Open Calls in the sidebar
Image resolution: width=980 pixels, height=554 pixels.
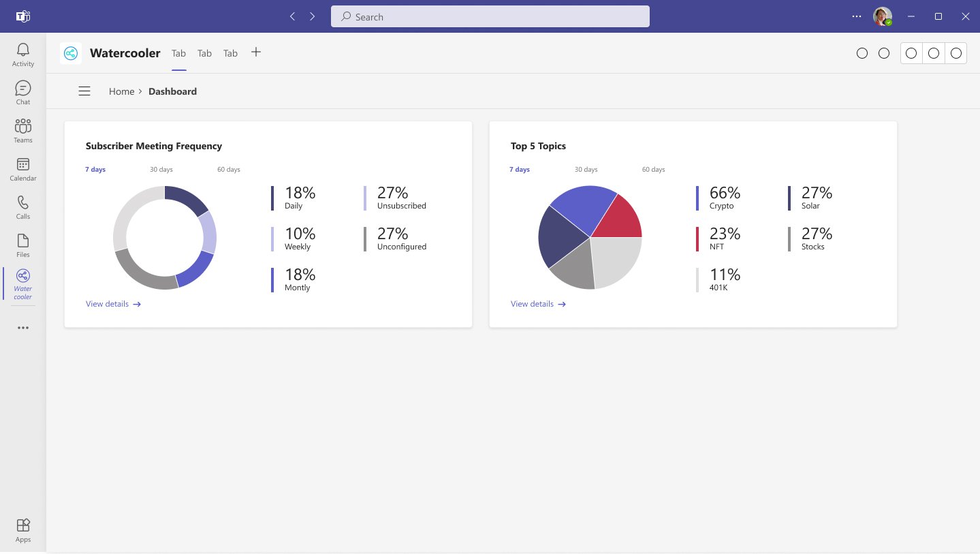tap(23, 207)
